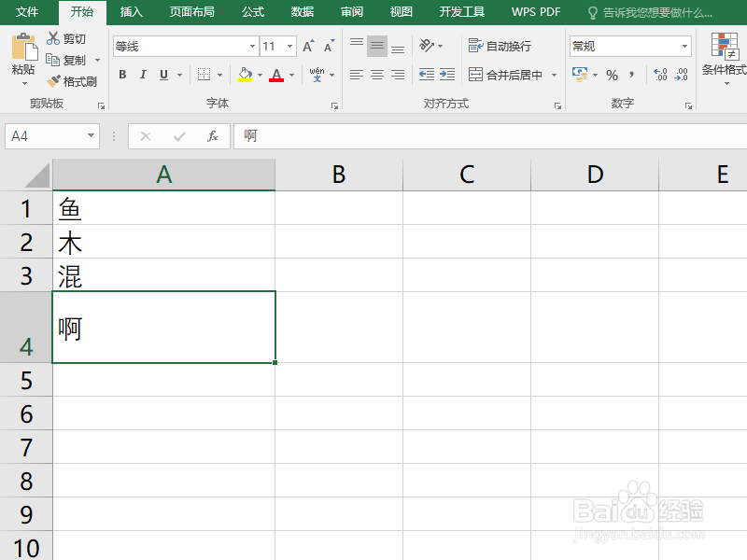Screen dimensions: 747x560
Task: Decrease indent
Action: pyautogui.click(x=427, y=75)
